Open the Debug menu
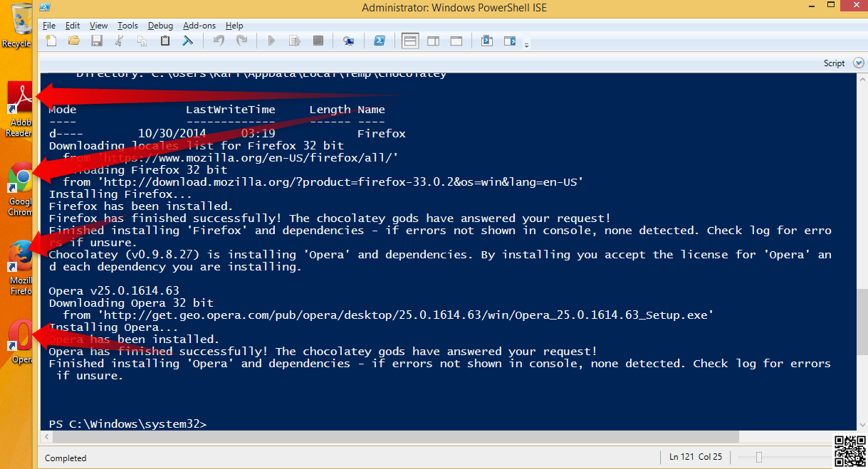 (160, 26)
